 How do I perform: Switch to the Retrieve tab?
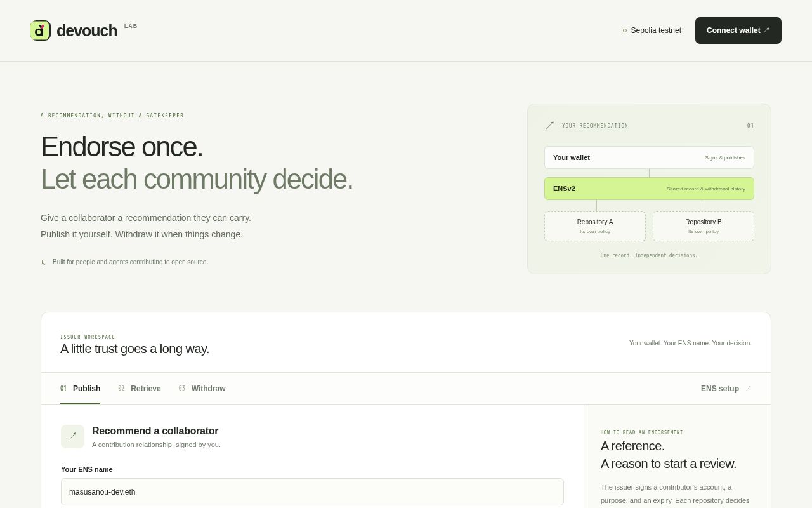point(140,389)
